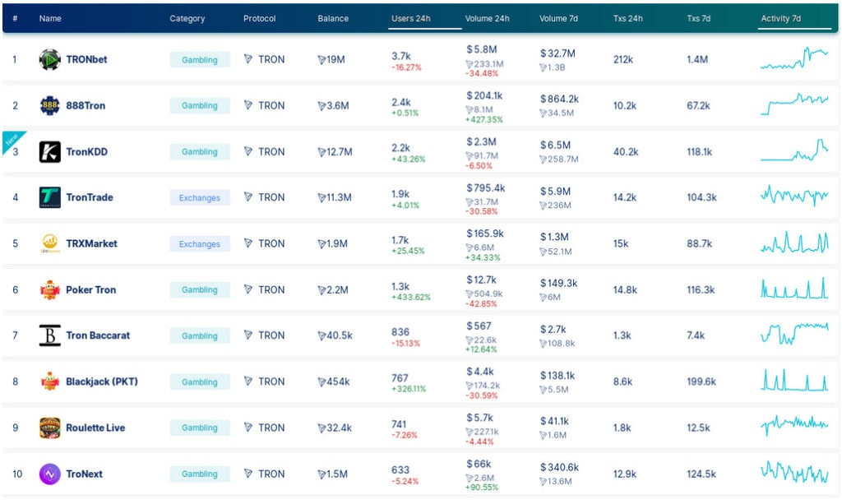Click the TRONbet app logo
This screenshot has width=842, height=504.
pos(49,59)
